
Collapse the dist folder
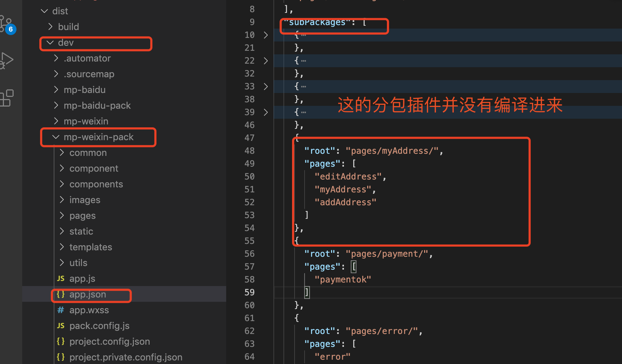[x=44, y=11]
